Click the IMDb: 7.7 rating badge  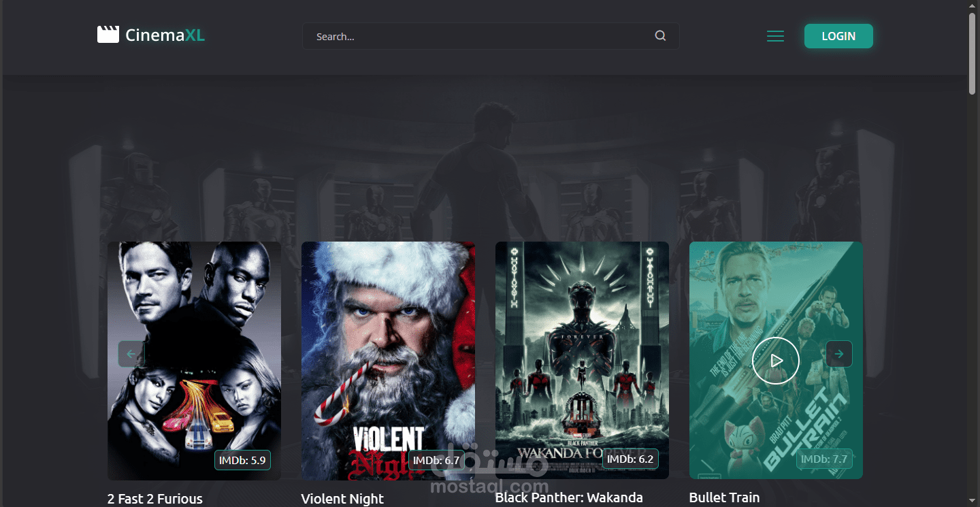pos(824,459)
